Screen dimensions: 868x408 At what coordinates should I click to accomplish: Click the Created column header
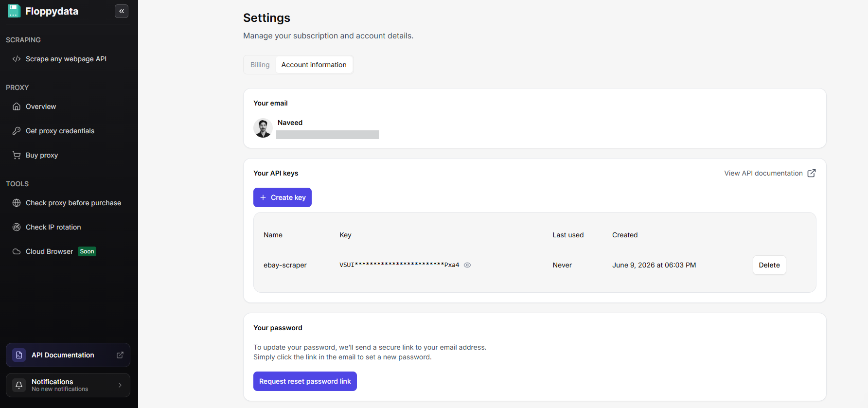click(625, 235)
